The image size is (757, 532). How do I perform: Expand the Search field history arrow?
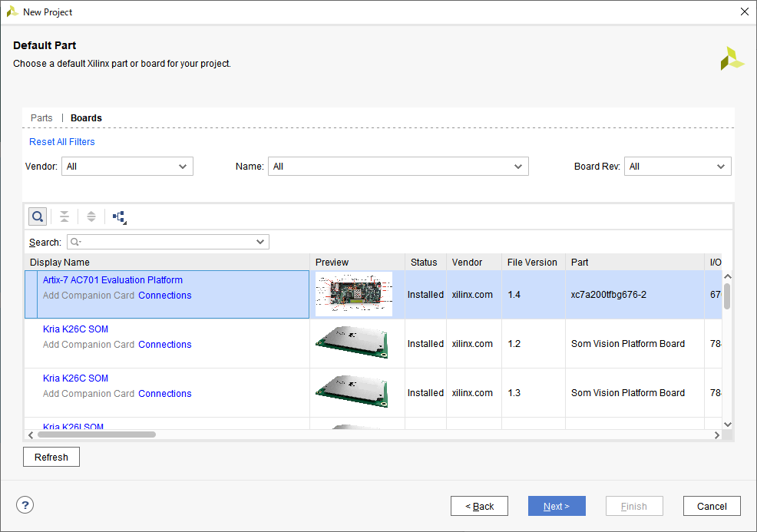[260, 242]
